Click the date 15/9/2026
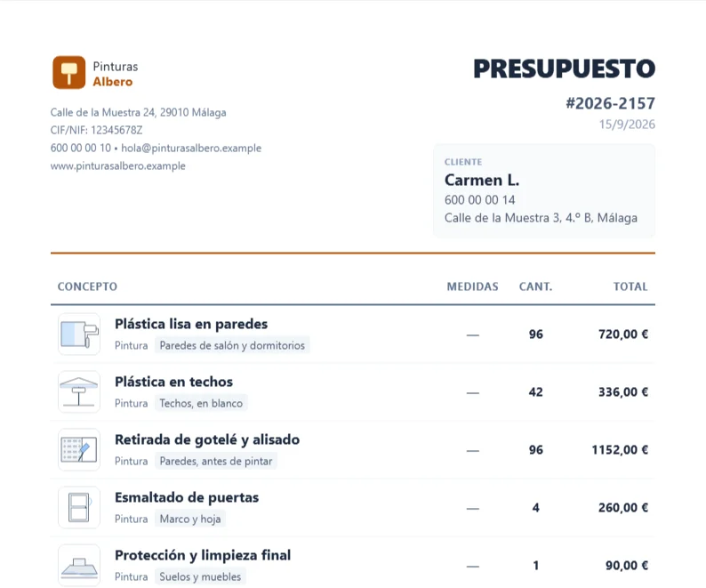This screenshot has width=706, height=588. tap(627, 125)
